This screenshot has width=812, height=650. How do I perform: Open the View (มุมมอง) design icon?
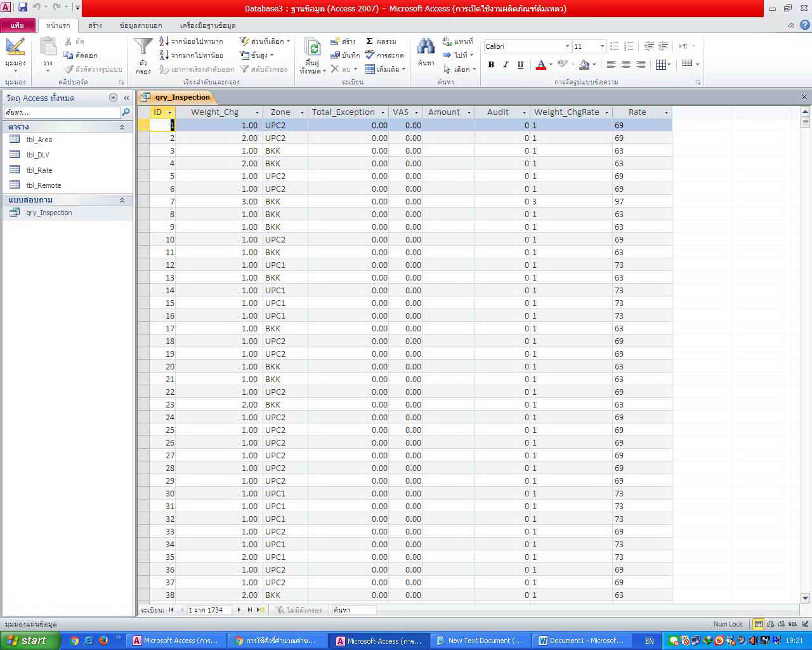[15, 48]
